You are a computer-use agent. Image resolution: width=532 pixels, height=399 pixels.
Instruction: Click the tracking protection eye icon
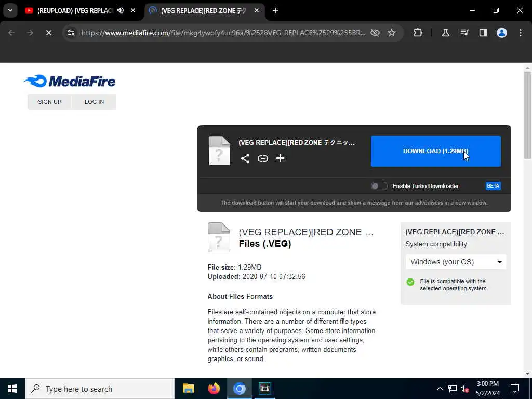pyautogui.click(x=375, y=33)
